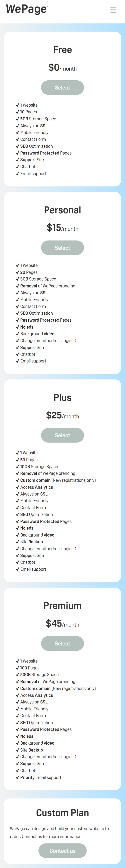125x868 pixels.
Task: Select the Premium plan
Action: coord(62,643)
